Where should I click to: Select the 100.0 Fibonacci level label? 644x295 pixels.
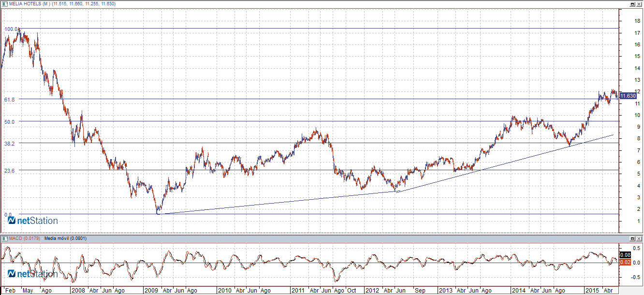[x=11, y=29]
